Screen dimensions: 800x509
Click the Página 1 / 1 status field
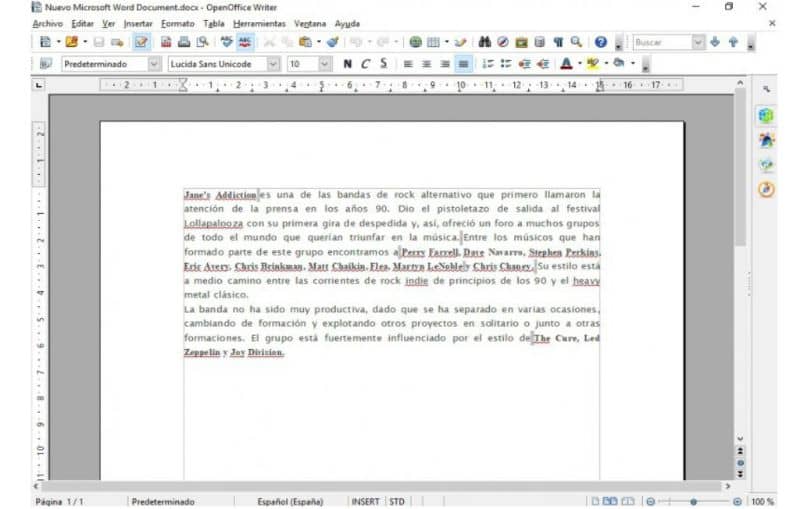point(59,502)
